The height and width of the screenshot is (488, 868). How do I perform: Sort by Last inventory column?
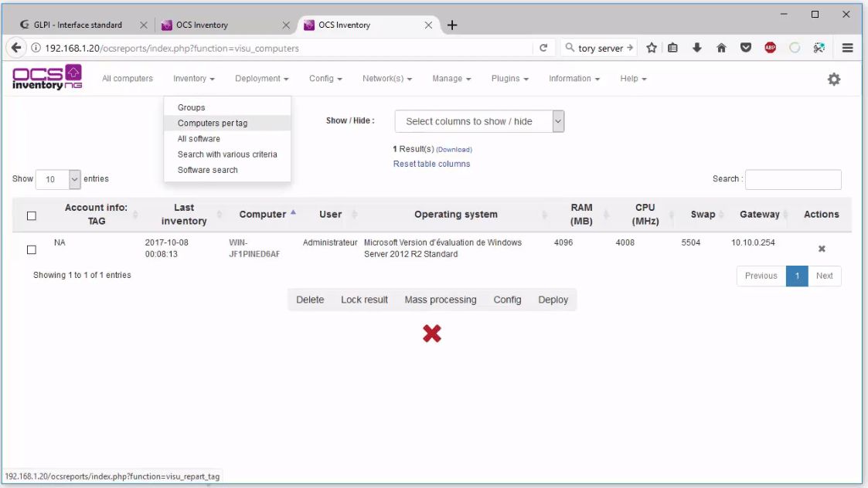tap(184, 214)
